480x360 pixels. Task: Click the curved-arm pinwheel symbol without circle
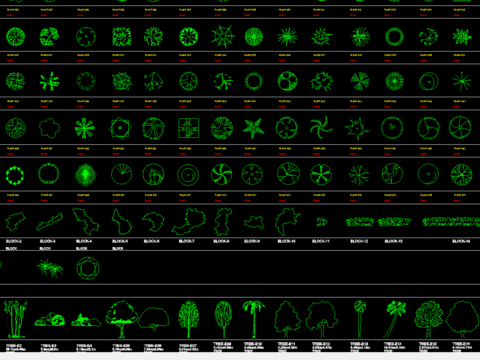coord(321,128)
